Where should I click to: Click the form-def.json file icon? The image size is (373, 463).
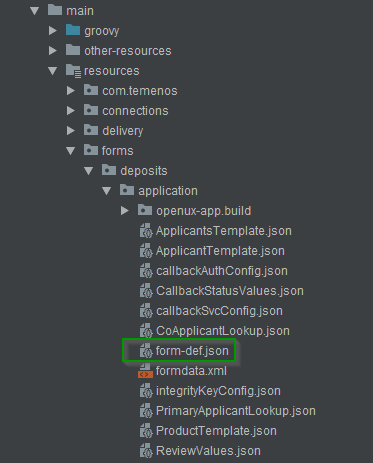(146, 351)
